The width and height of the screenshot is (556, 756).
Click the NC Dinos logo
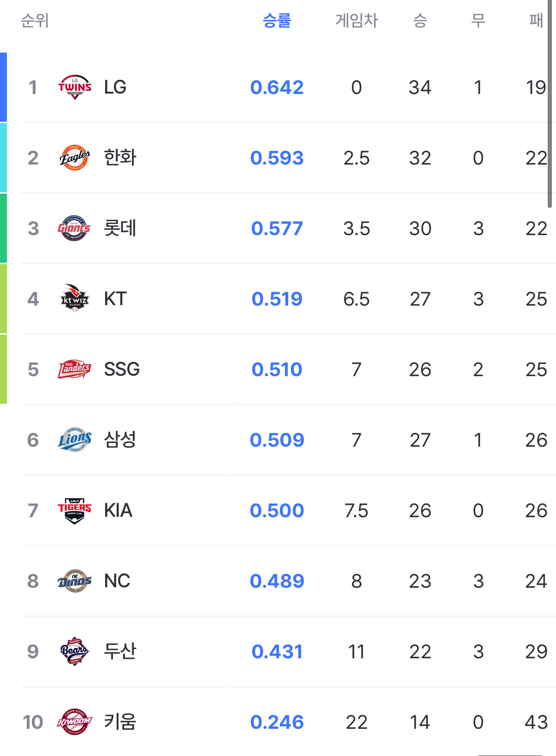[75, 581]
